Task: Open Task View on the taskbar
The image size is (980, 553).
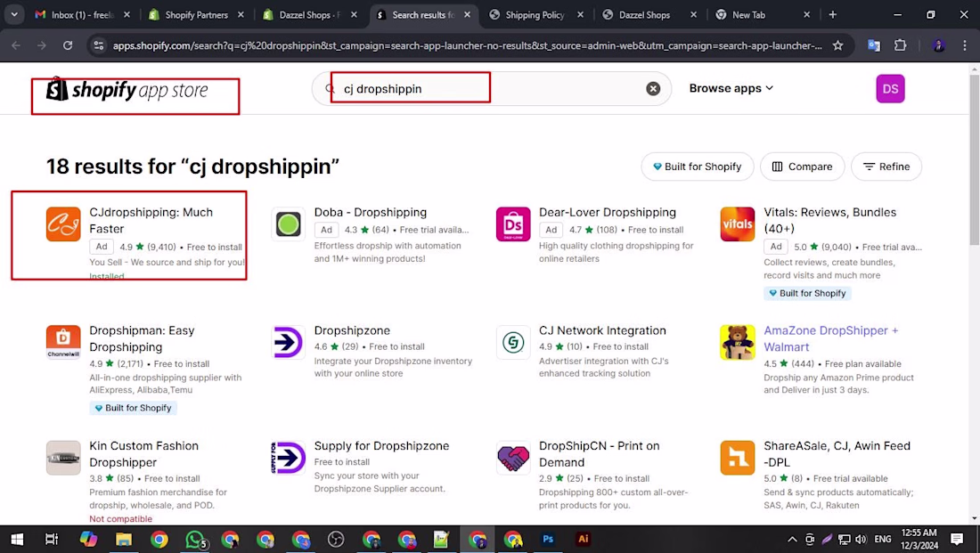Action: click(52, 540)
